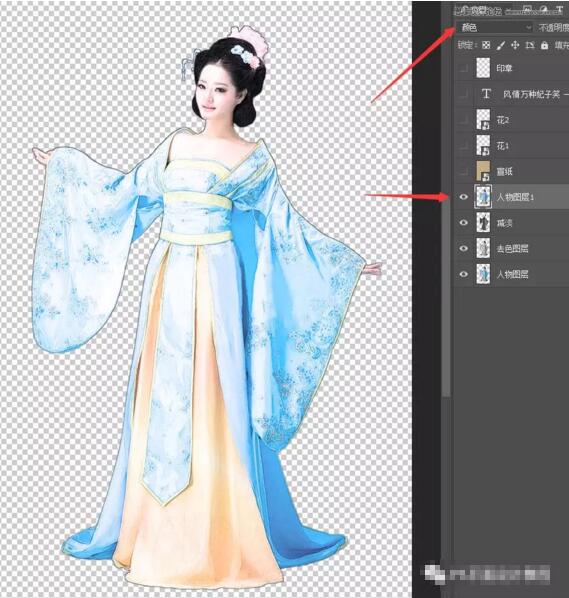This screenshot has width=569, height=598.
Task: Click the dark 减淡 layer thumbnail
Action: tap(483, 222)
